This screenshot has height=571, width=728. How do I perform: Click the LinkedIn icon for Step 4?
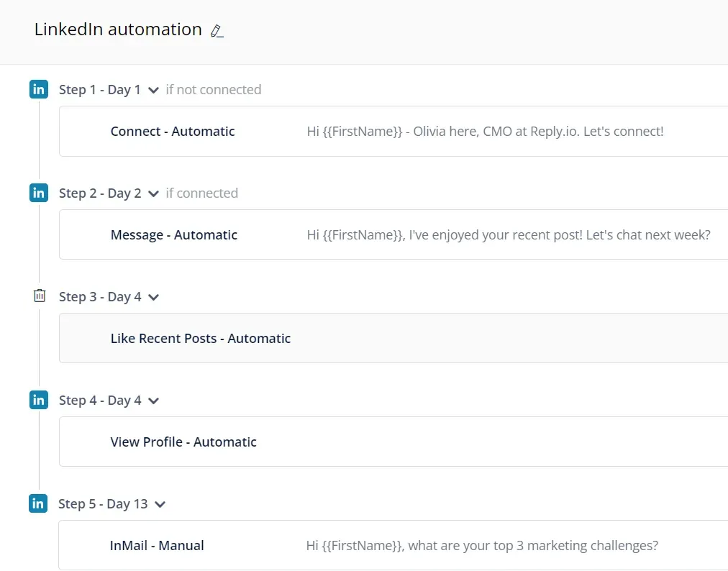point(39,400)
